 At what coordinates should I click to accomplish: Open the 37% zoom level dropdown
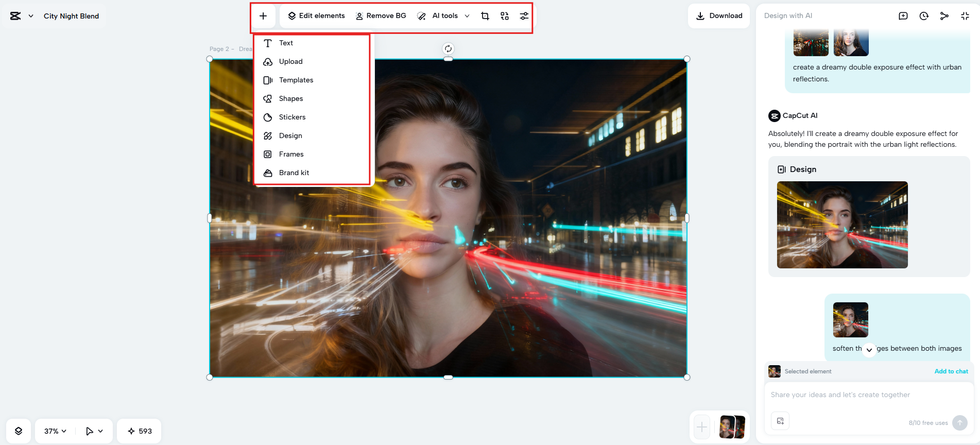tap(55, 431)
